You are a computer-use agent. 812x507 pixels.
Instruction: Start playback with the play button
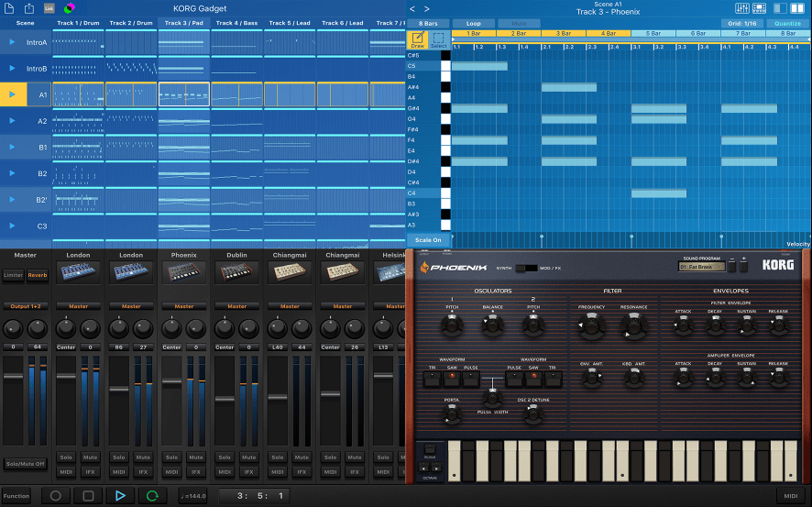(120, 496)
